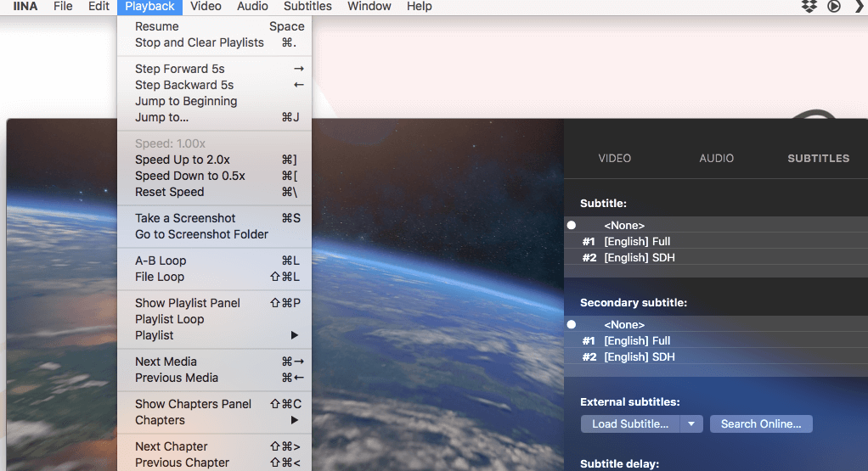Select <None> under Secondary subtitle

point(716,324)
